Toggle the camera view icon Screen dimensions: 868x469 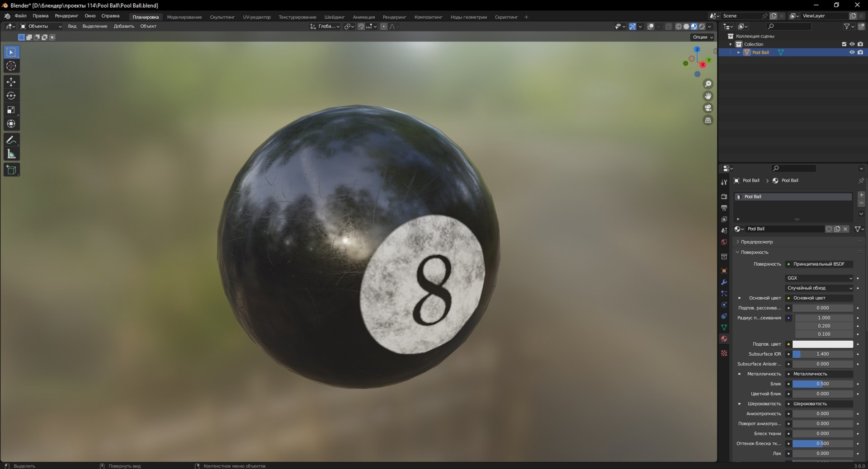pos(708,108)
